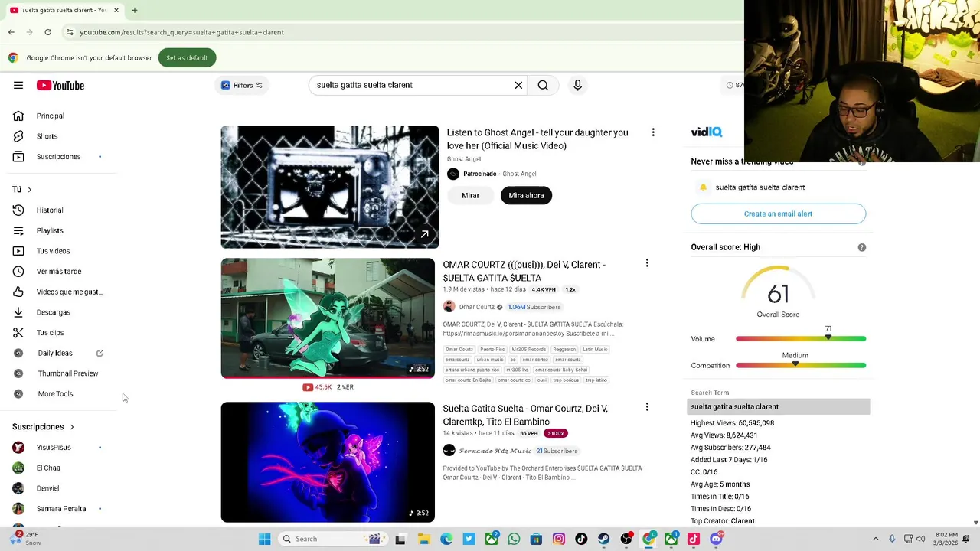The image size is (980, 551).
Task: Open the green fairy video thumbnail
Action: pyautogui.click(x=328, y=318)
